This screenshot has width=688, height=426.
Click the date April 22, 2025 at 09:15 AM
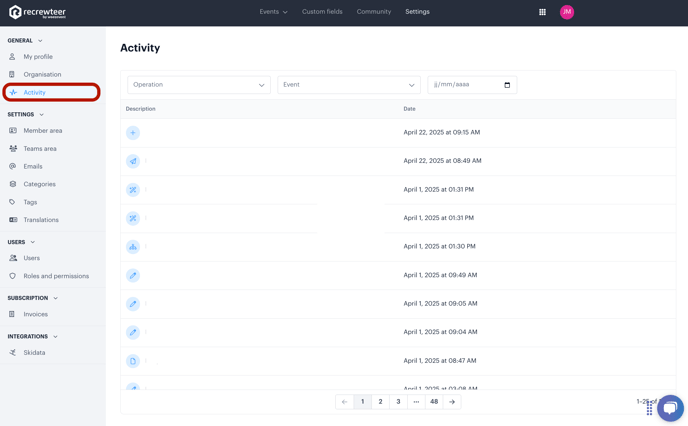[x=442, y=132]
